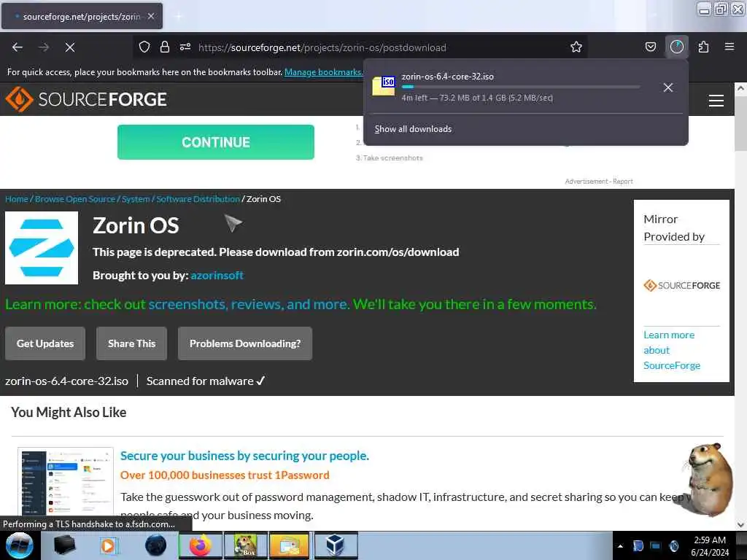
Task: Click scrollbar up arrow
Action: pos(740,88)
